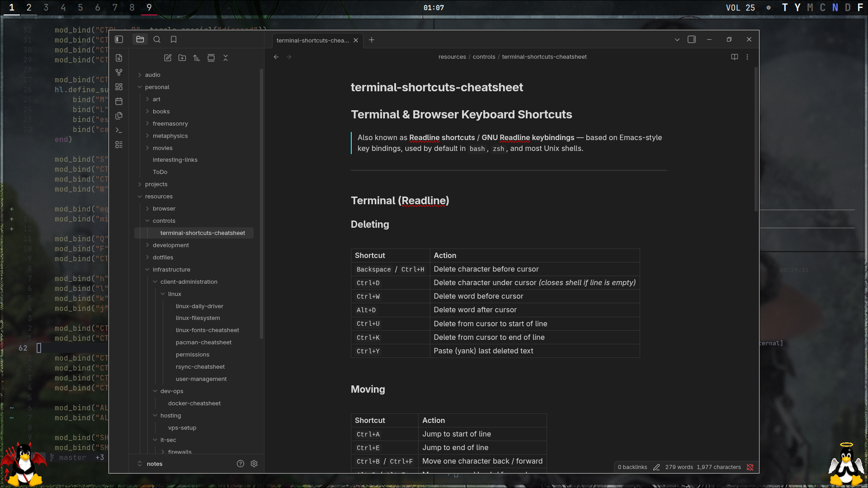868x488 pixels.
Task: Expand the freemasonry folder
Action: (x=170, y=124)
